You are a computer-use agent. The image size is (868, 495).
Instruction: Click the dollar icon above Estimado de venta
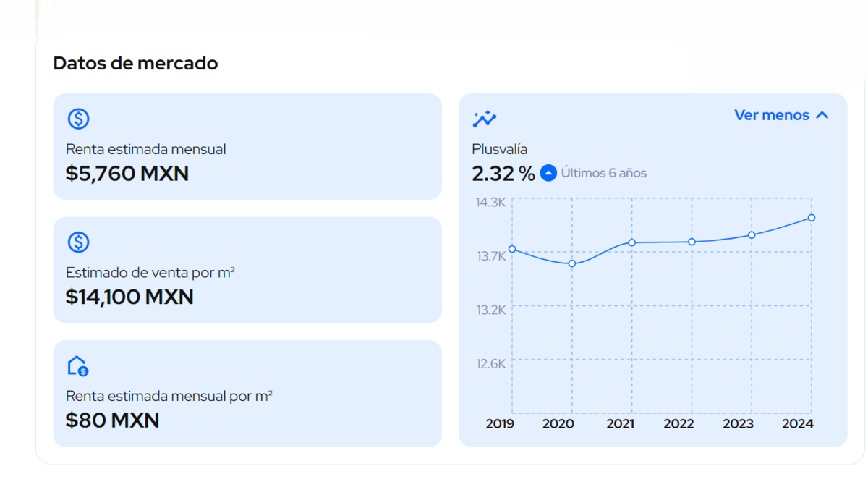pos(78,242)
